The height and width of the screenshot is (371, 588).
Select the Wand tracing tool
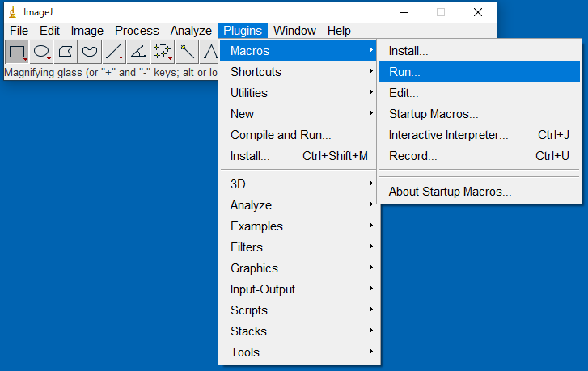click(187, 52)
